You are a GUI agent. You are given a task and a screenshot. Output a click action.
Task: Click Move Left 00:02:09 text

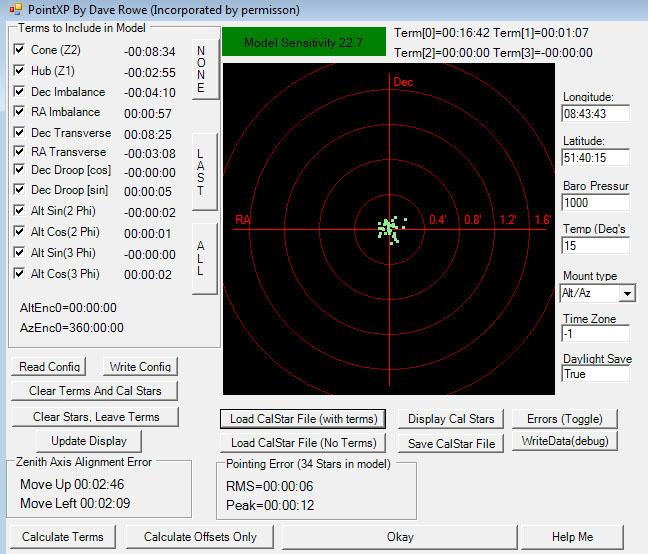pyautogui.click(x=75, y=503)
